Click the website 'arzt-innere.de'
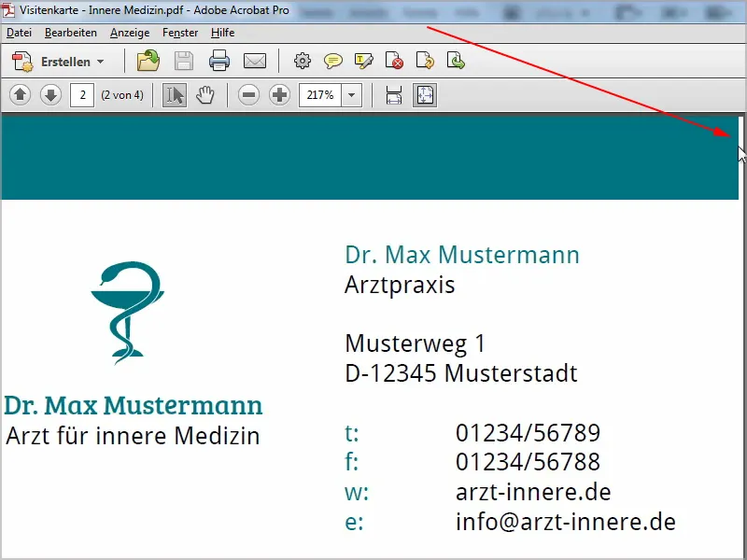The image size is (747, 560). tap(533, 493)
